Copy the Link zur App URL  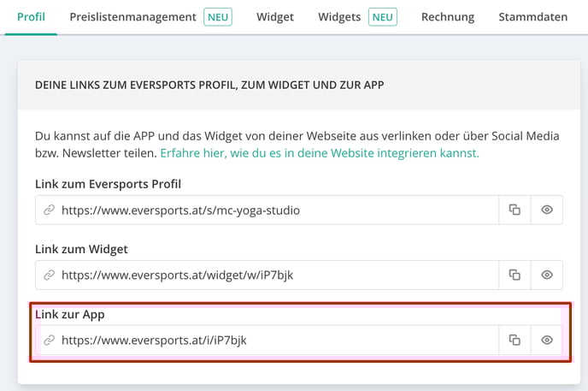coord(514,340)
